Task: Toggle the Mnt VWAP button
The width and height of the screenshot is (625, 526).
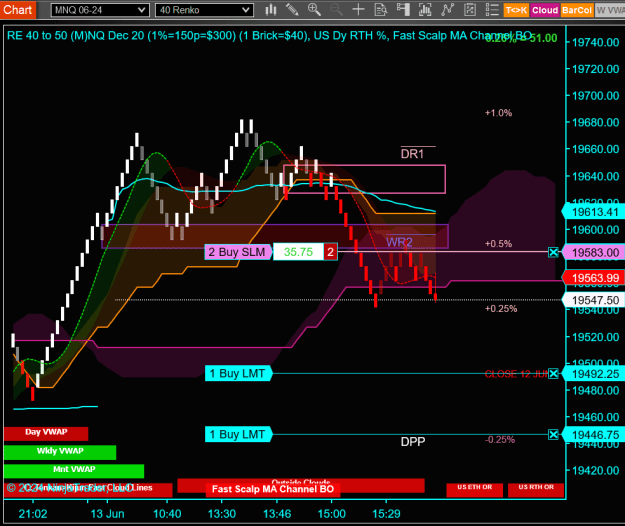Action: coord(74,471)
